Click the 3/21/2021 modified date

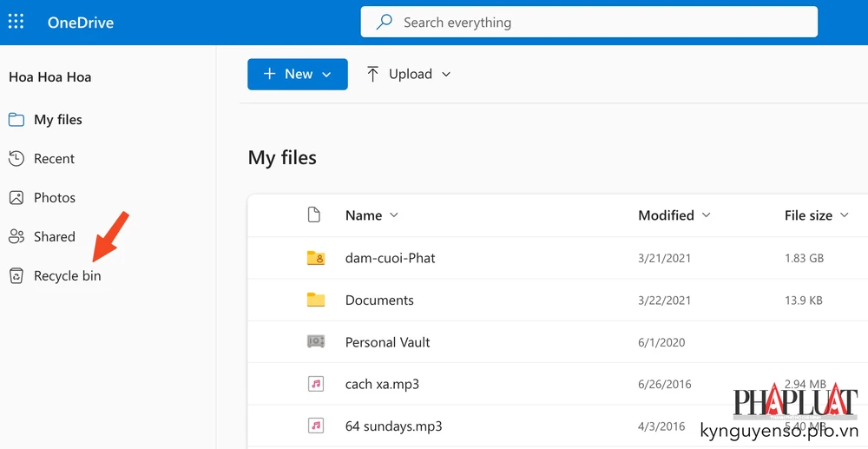point(664,258)
